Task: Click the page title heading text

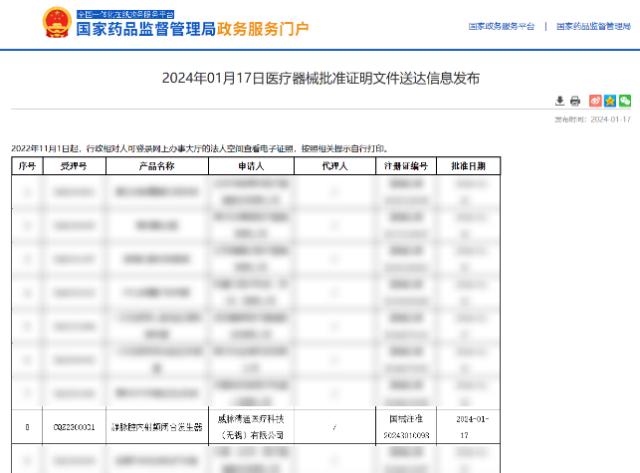Action: (x=320, y=77)
